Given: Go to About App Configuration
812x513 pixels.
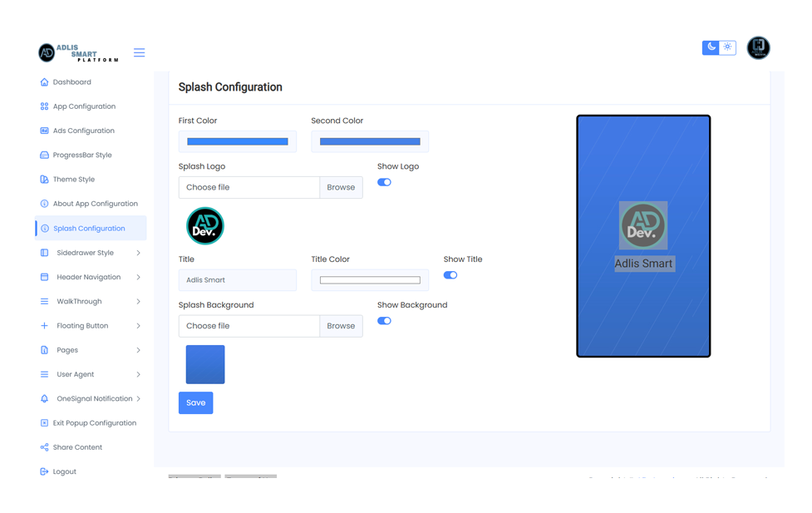Looking at the screenshot, I should click(95, 204).
